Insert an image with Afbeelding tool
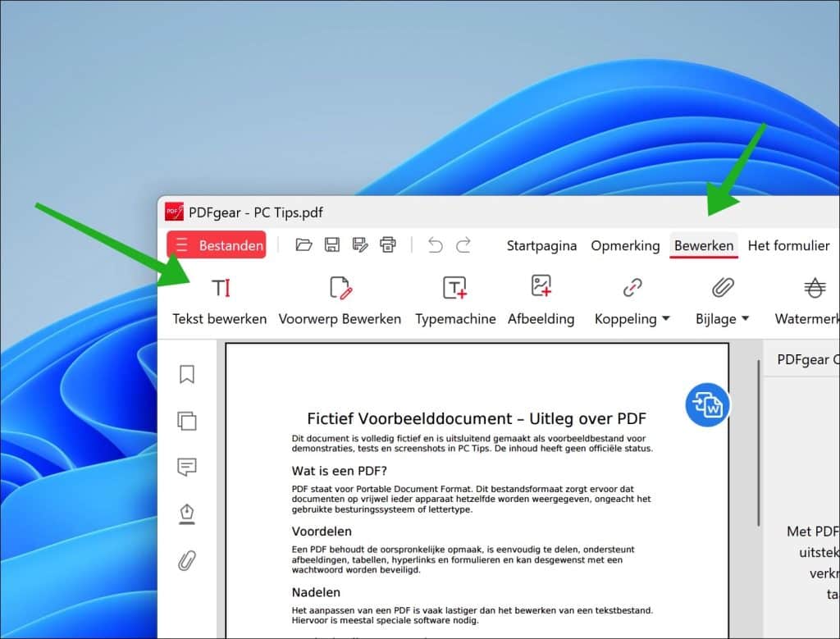The width and height of the screenshot is (840, 639). click(x=541, y=300)
